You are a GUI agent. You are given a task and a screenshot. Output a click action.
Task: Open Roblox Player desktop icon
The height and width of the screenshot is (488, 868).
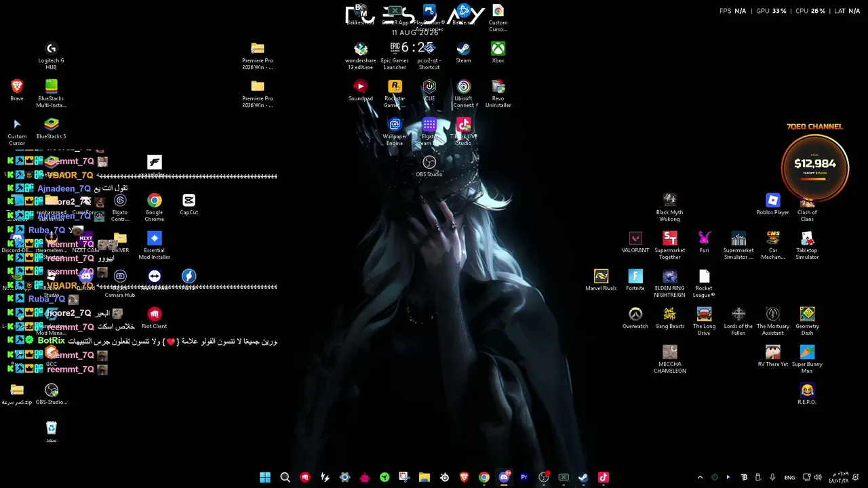point(772,204)
